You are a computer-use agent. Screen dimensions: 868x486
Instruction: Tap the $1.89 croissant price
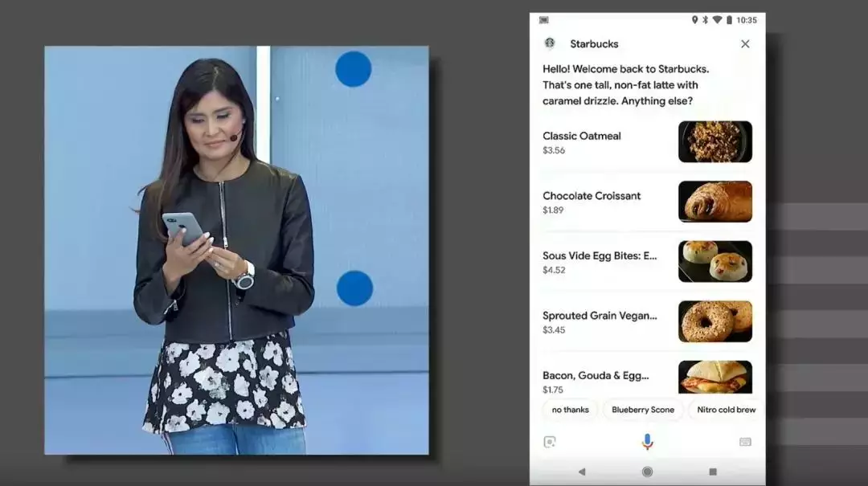tap(553, 210)
